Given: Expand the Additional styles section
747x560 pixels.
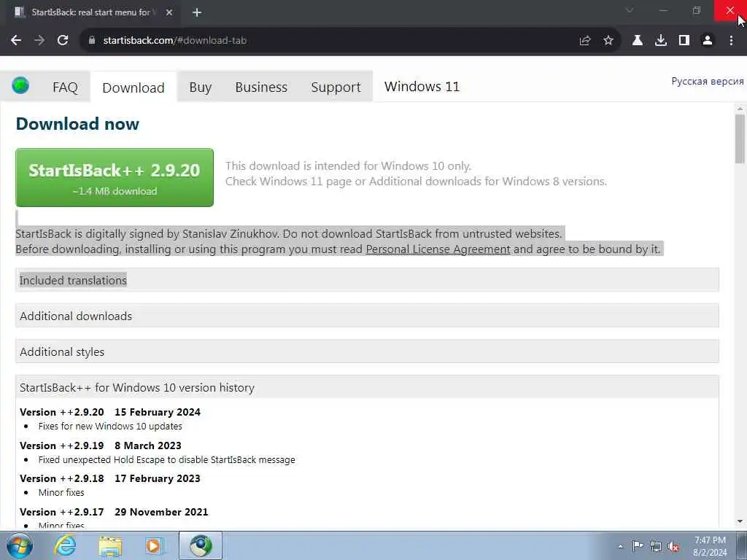Looking at the screenshot, I should click(367, 351).
